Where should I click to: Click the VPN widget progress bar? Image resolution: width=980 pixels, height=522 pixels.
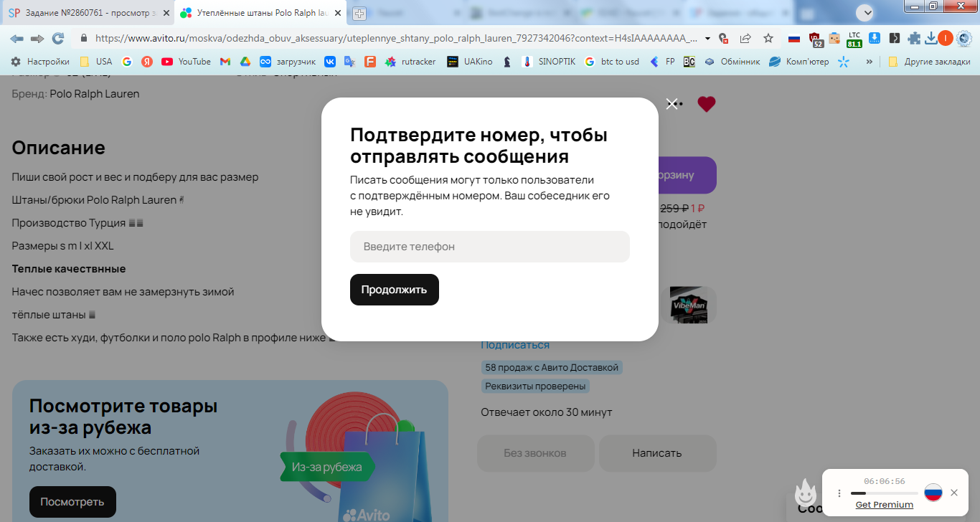tap(885, 493)
